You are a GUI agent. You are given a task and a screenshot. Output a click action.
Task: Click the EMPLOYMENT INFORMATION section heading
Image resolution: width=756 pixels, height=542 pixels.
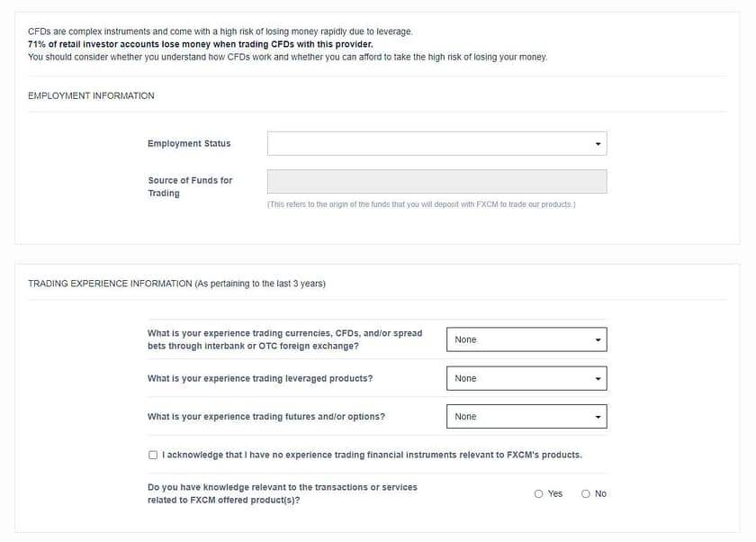[91, 95]
